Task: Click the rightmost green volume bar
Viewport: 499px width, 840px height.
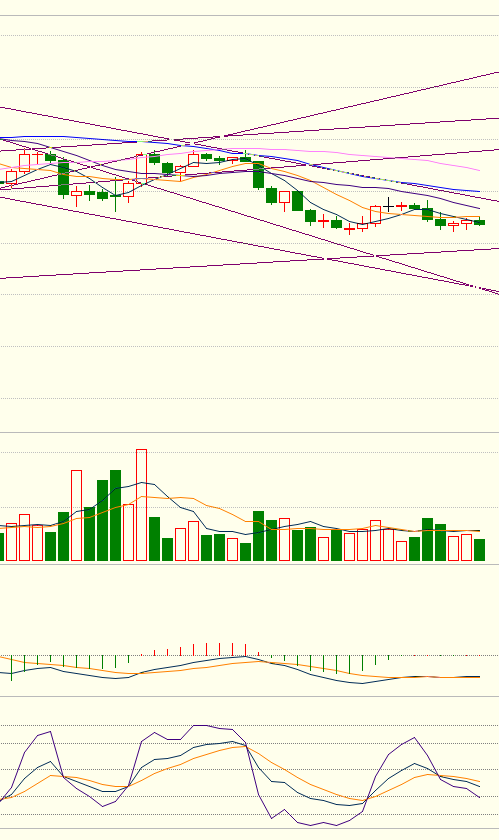Action: 480,550
